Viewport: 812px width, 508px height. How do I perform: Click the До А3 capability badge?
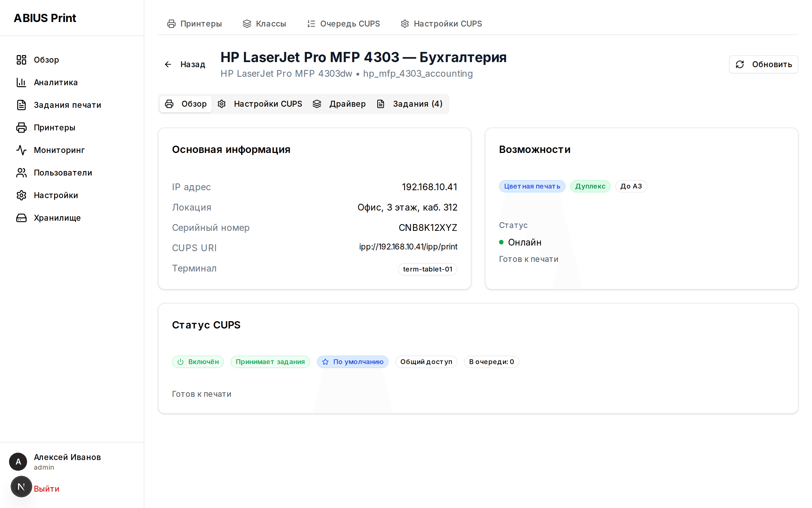[631, 186]
